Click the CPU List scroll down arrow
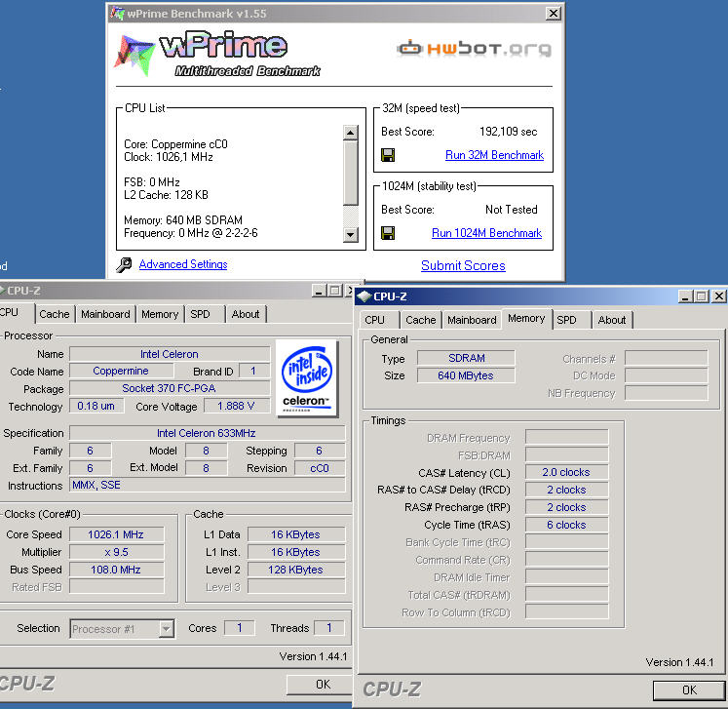The image size is (728, 709). pyautogui.click(x=351, y=235)
